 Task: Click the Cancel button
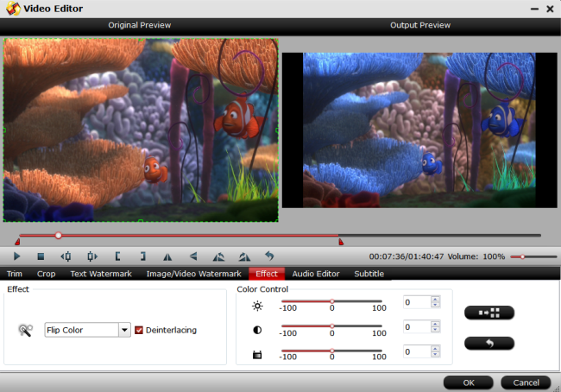[x=526, y=383]
